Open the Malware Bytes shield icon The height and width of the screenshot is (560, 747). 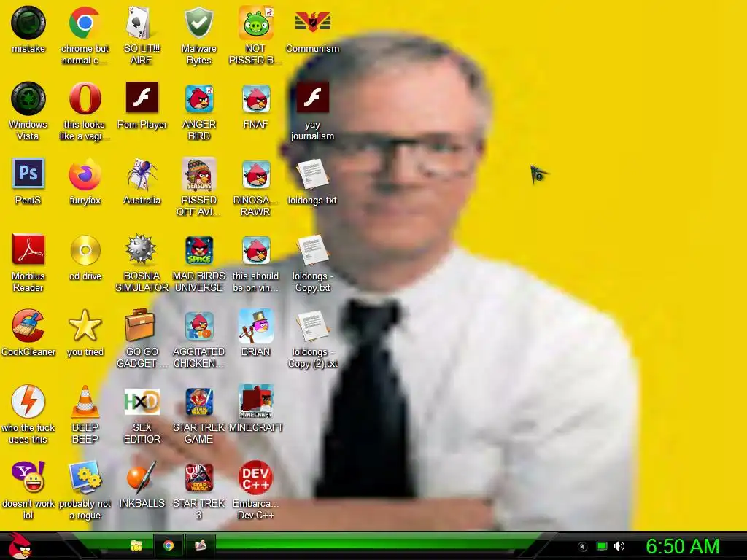point(198,23)
